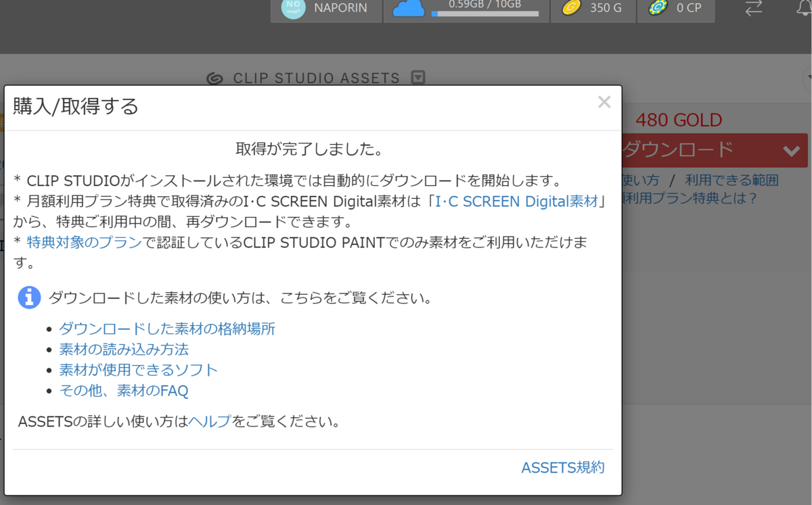Open the 利用できる範囲 link
This screenshot has width=812, height=505.
[731, 181]
